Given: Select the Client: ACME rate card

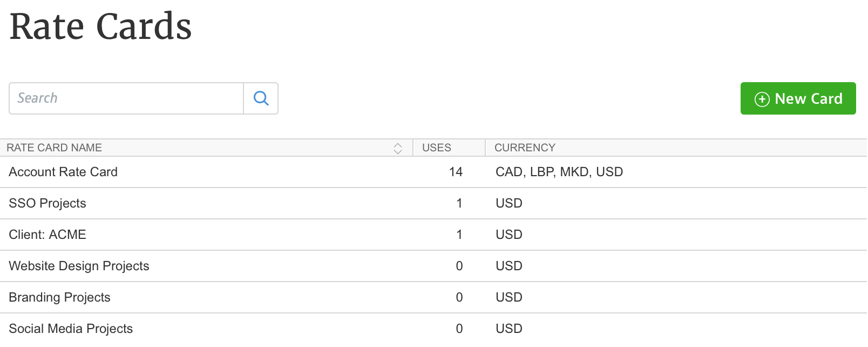Looking at the screenshot, I should [x=48, y=235].
